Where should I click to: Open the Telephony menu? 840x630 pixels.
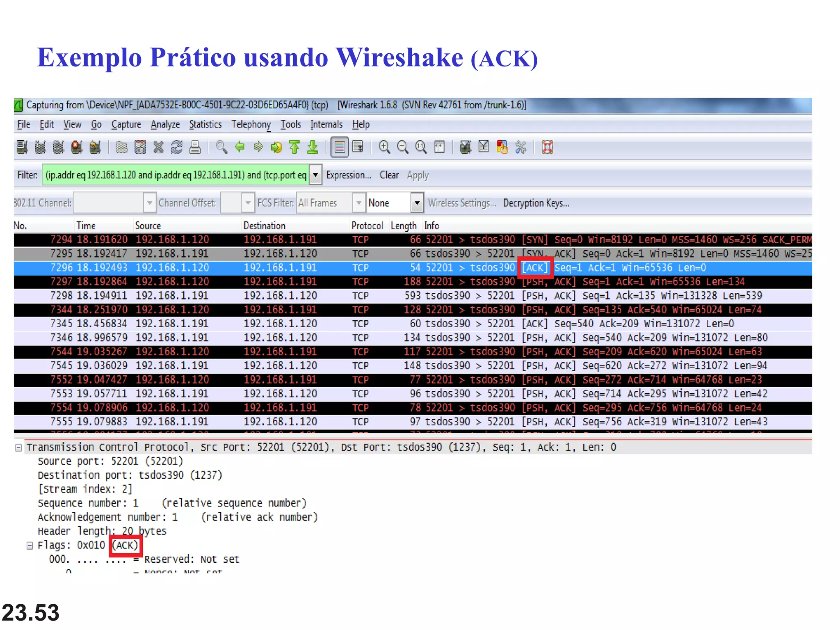[251, 124]
